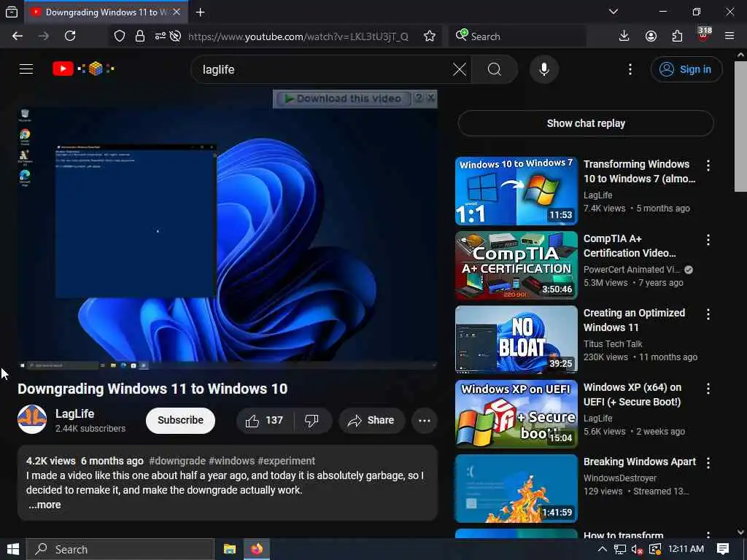The image size is (747, 560).
Task: Open the Breaking Windows Apart thumbnail
Action: pos(516,488)
